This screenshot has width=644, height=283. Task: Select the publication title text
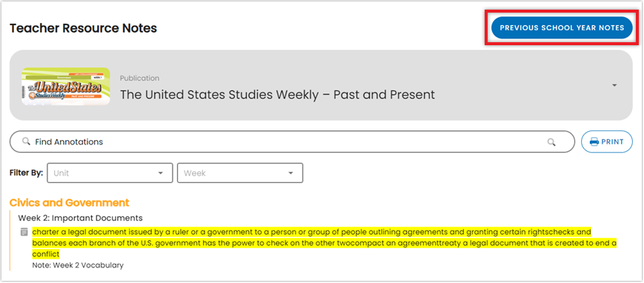click(x=277, y=95)
